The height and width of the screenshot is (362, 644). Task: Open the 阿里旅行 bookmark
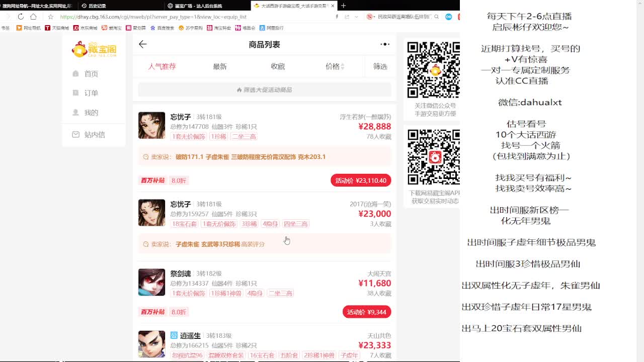pos(272,28)
